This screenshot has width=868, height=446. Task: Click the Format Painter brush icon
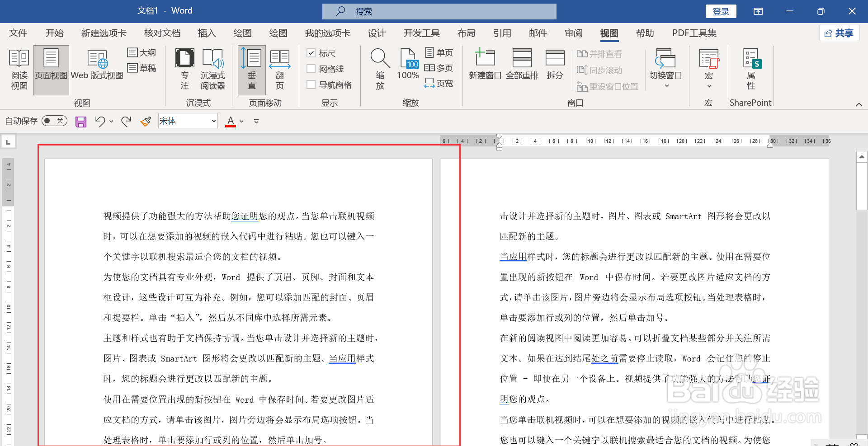click(146, 121)
